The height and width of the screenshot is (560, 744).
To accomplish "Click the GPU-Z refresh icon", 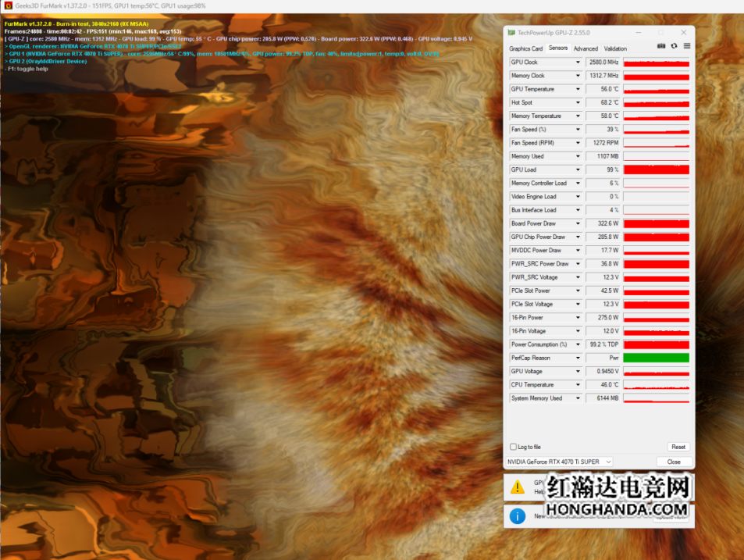I will tap(674, 46).
